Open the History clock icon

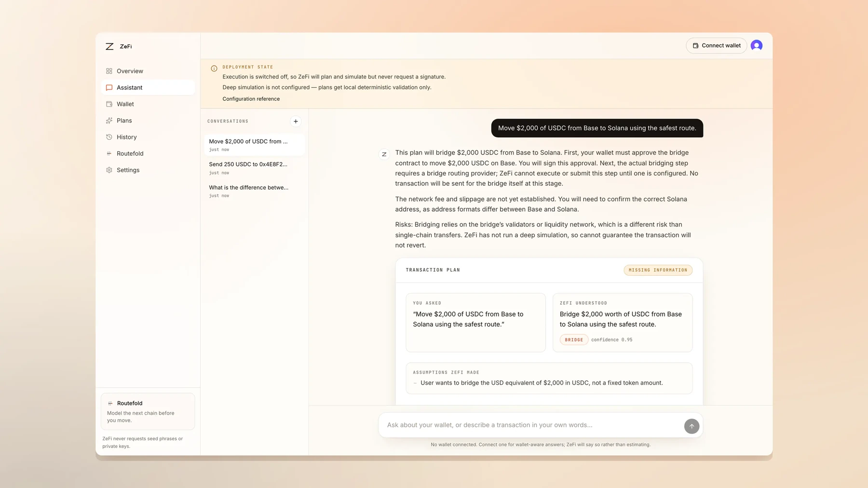pos(109,137)
